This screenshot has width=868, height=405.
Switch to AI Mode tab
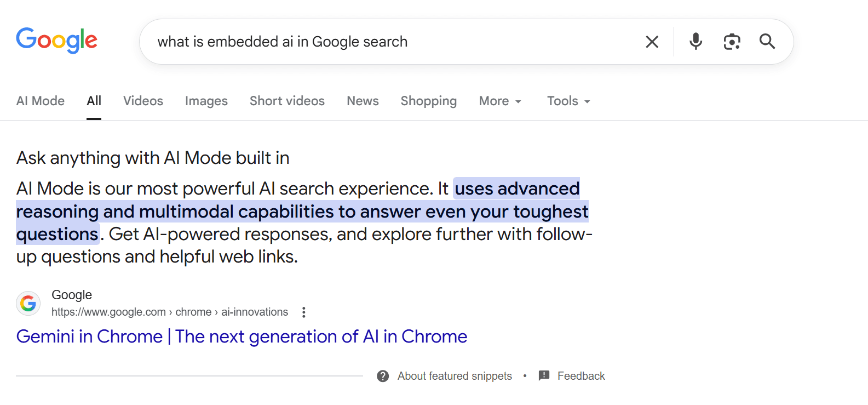point(41,101)
